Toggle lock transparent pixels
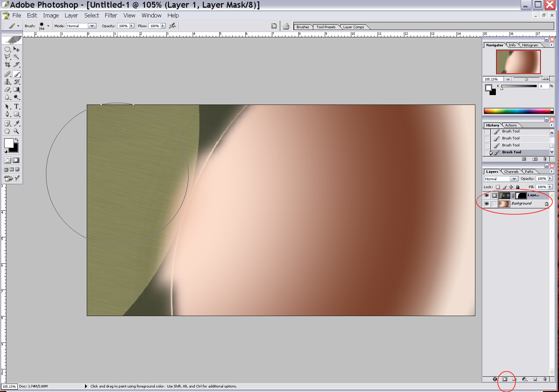The image size is (559, 392). 498,187
